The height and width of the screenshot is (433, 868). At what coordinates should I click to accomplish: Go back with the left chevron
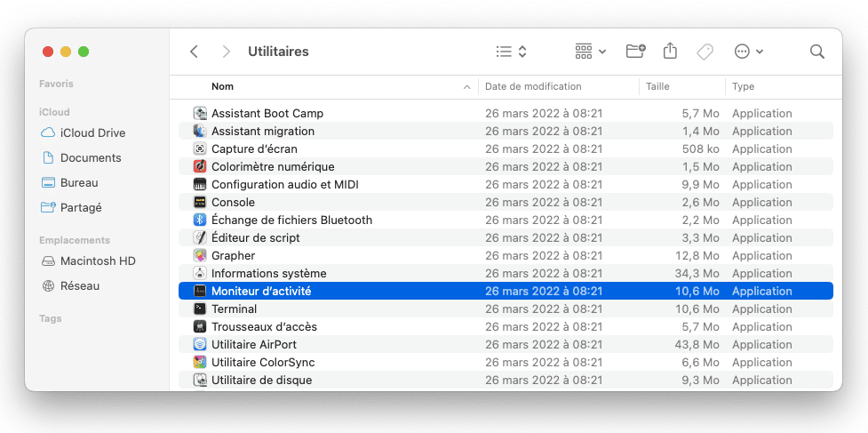point(194,52)
